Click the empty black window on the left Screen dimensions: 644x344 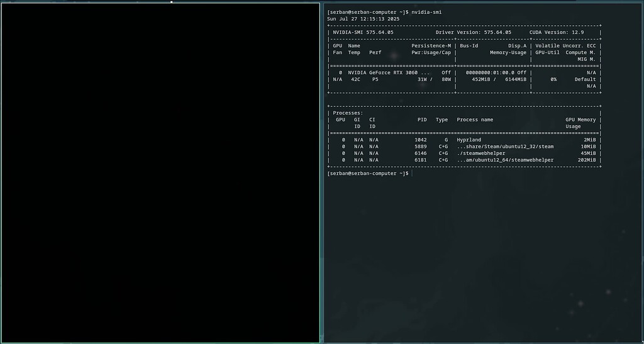(x=160, y=173)
